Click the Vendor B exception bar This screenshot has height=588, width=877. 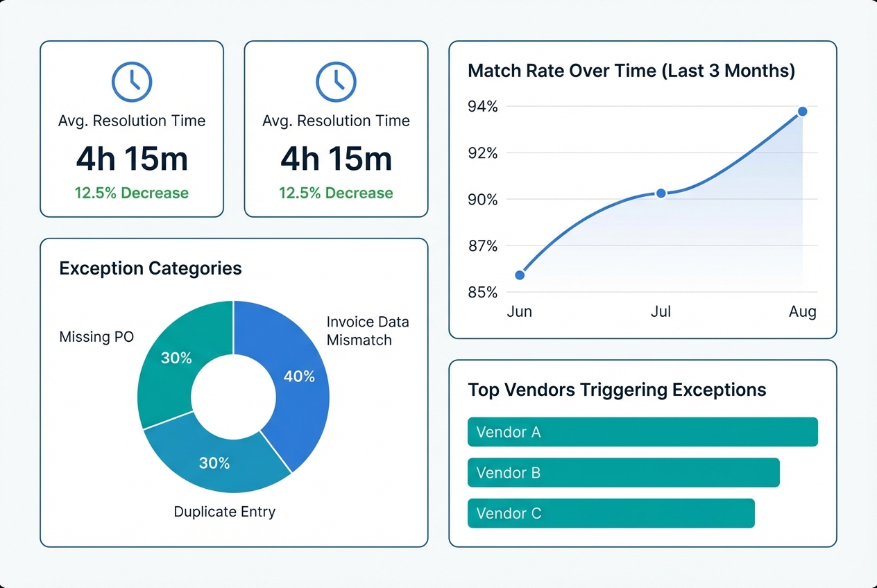(x=623, y=472)
